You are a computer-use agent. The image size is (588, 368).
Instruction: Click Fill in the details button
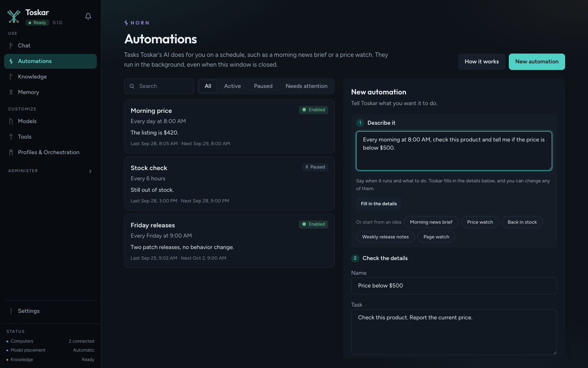coord(379,204)
